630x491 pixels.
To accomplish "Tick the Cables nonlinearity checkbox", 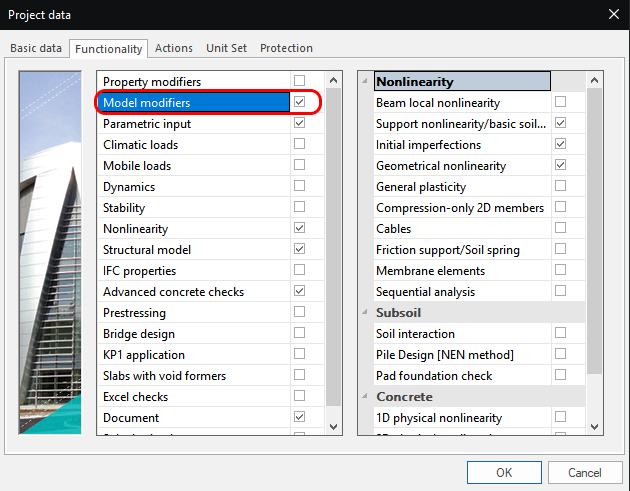I will pyautogui.click(x=561, y=229).
